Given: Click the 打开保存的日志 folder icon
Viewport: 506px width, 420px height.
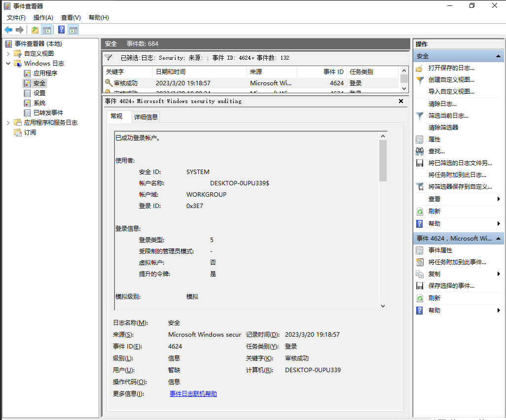Looking at the screenshot, I should [420, 68].
